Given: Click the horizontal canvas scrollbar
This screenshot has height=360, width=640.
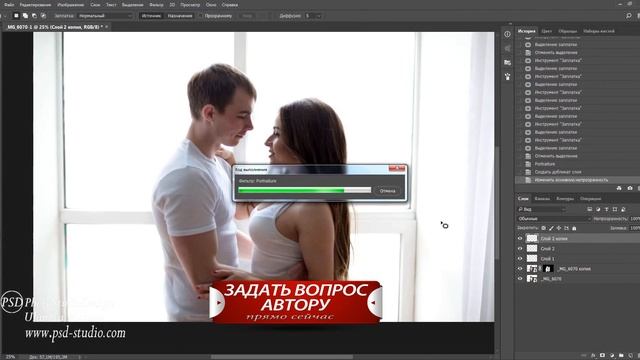Looking at the screenshot, I should pyautogui.click(x=282, y=357).
